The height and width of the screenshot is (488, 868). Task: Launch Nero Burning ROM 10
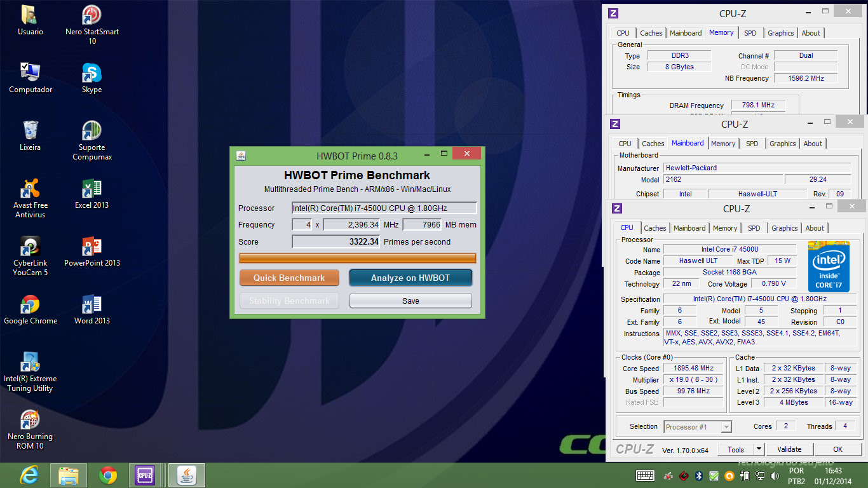point(31,430)
